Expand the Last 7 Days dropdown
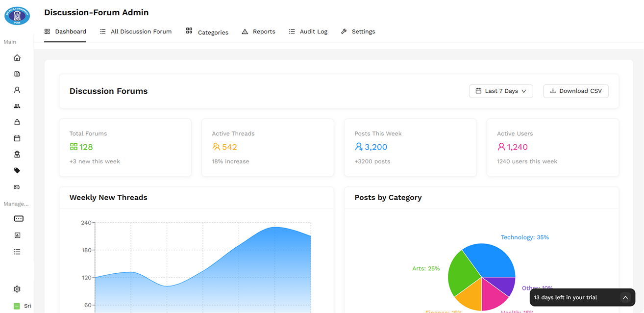The height and width of the screenshot is (313, 644). (500, 91)
